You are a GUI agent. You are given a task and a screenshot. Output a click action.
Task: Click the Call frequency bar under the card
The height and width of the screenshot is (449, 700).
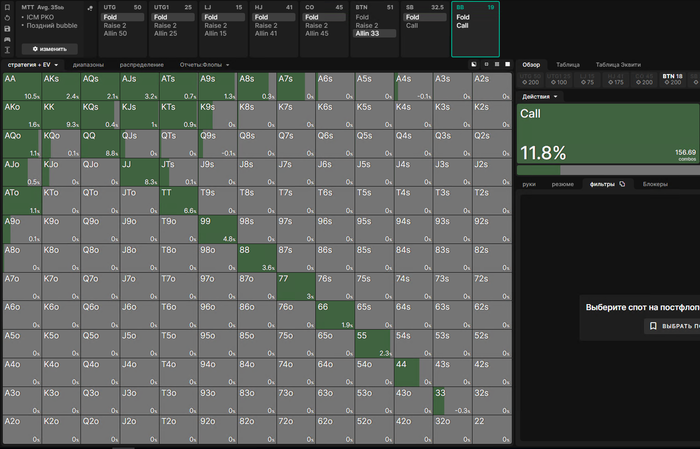[x=608, y=170]
